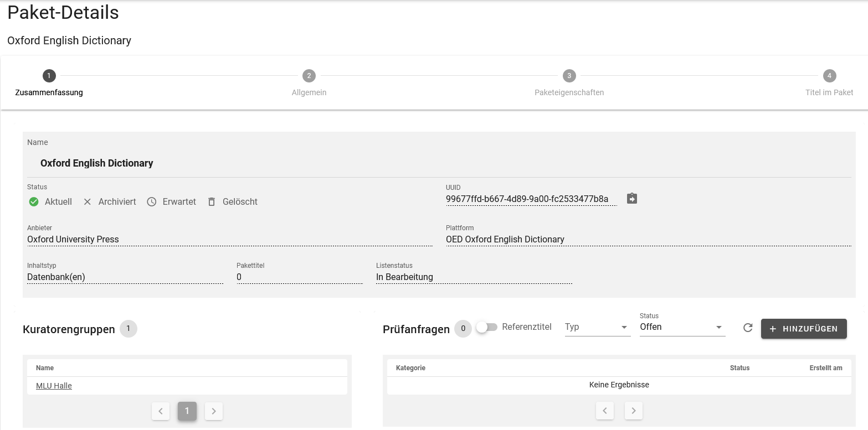This screenshot has height=430, width=868.
Task: Enable the Referenztitel toggle switch
Action: [x=487, y=327]
